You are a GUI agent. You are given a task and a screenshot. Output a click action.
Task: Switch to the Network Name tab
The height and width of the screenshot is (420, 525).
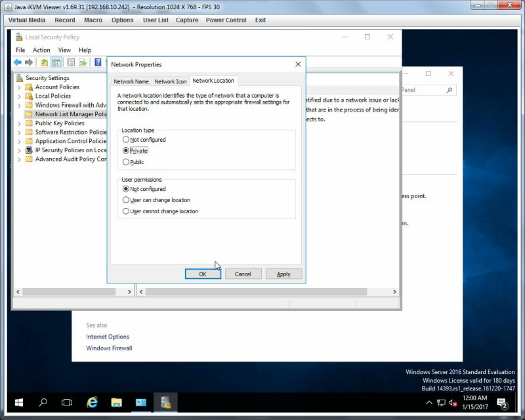click(x=131, y=81)
